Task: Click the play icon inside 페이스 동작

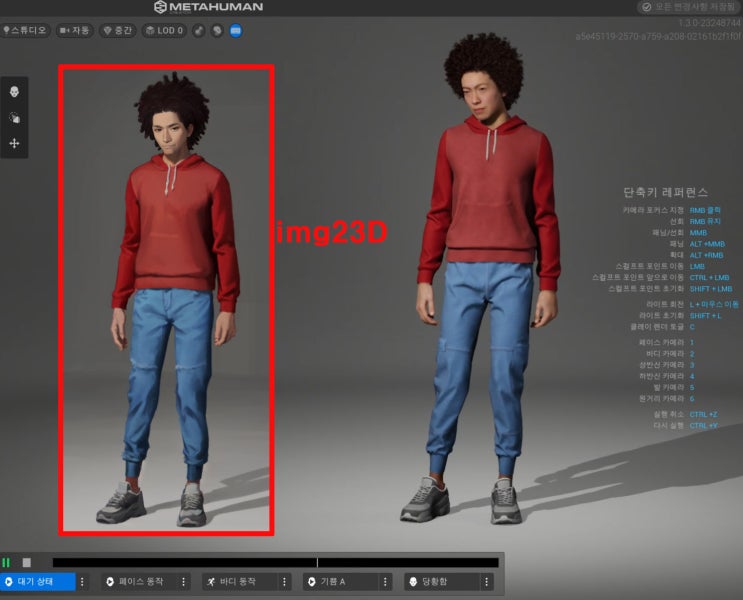Action: point(110,582)
